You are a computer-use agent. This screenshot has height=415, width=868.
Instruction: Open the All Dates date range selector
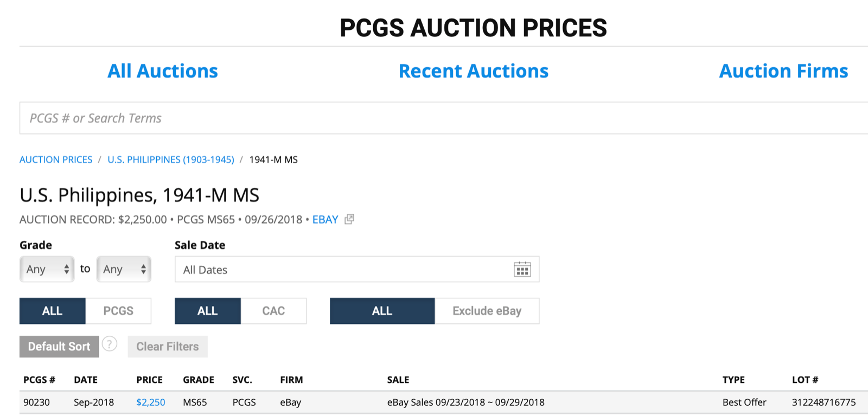(x=325, y=269)
